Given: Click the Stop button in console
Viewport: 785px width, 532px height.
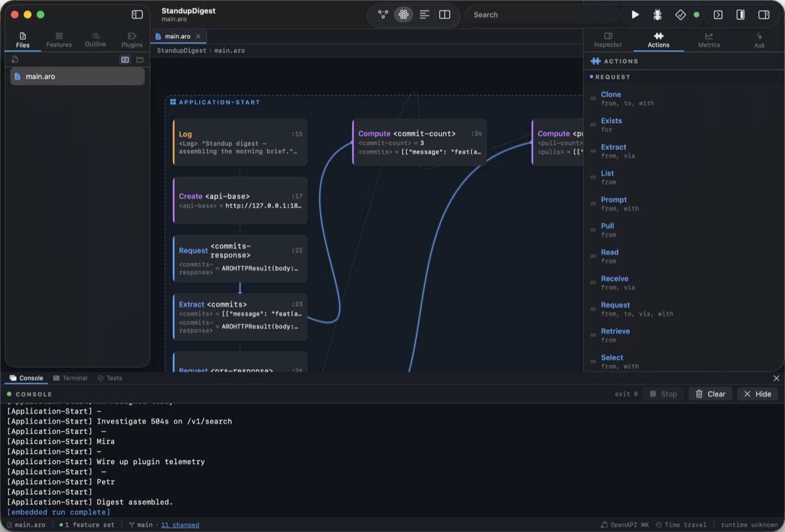Looking at the screenshot, I should [x=663, y=394].
